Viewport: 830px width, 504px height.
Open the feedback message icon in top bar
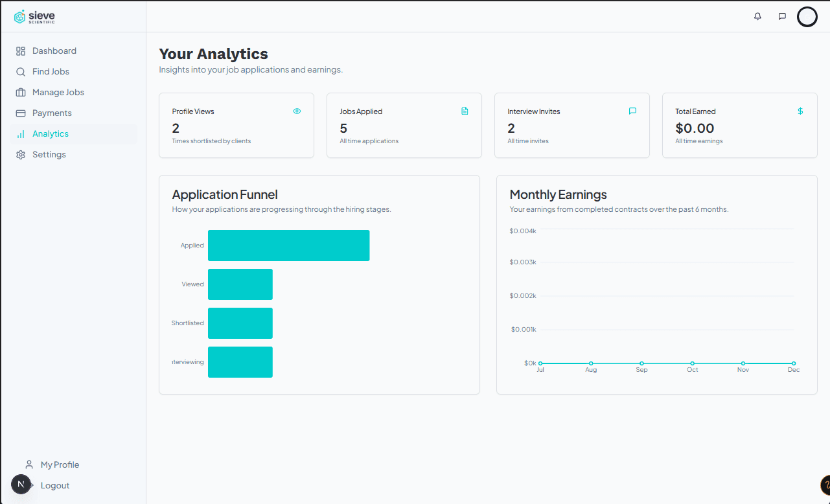point(782,16)
